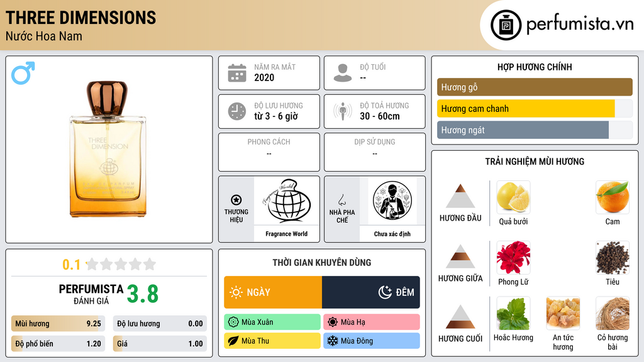
Task: Click the Phong cách card
Action: (269, 152)
